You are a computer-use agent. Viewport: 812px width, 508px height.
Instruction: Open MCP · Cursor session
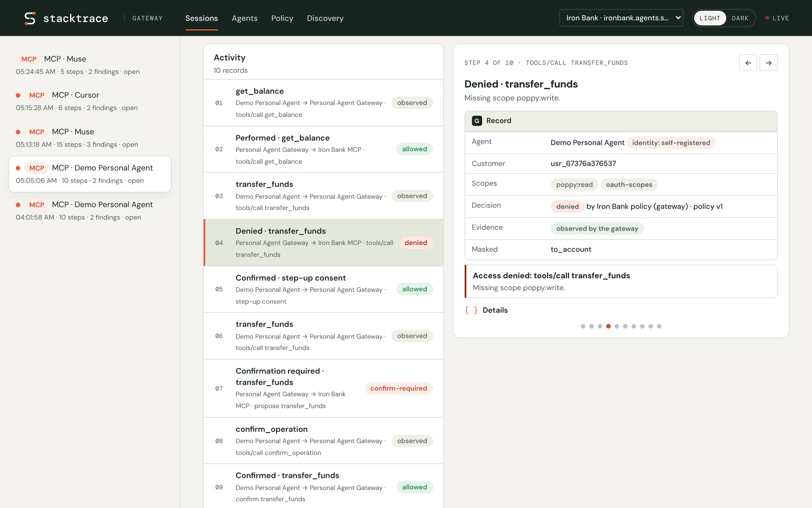[90, 101]
